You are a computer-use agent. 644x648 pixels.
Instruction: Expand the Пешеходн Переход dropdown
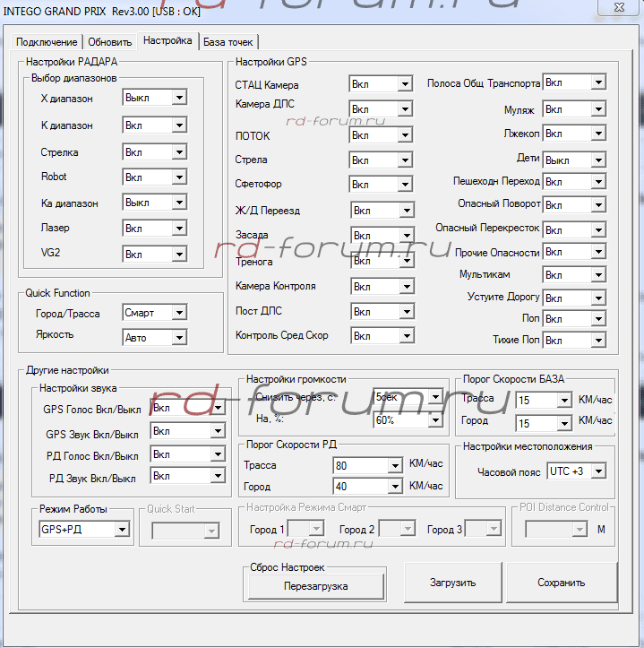click(x=575, y=182)
